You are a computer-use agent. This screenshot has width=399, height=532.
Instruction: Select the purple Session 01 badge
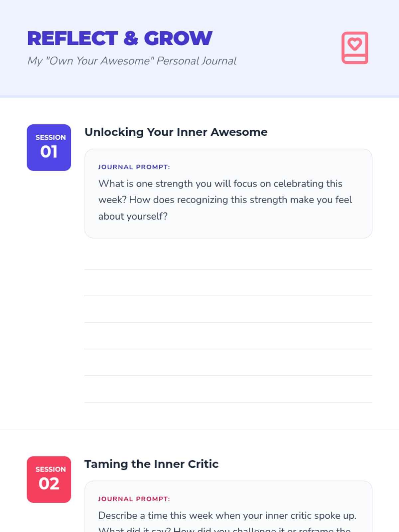point(49,148)
